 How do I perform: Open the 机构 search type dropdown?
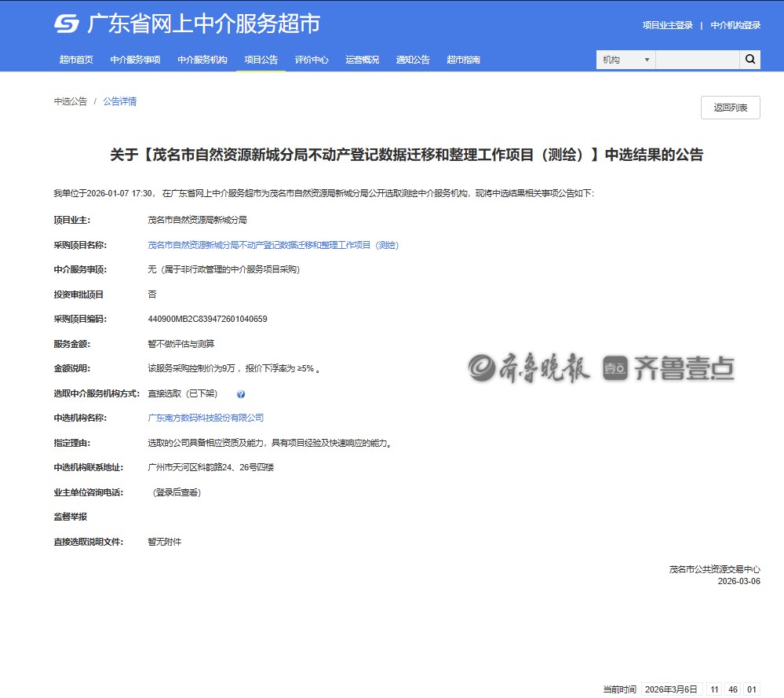click(x=625, y=60)
